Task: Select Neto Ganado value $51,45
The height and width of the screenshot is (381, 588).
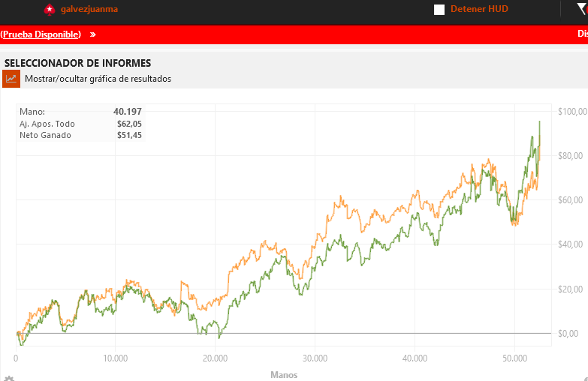Action: click(x=129, y=135)
